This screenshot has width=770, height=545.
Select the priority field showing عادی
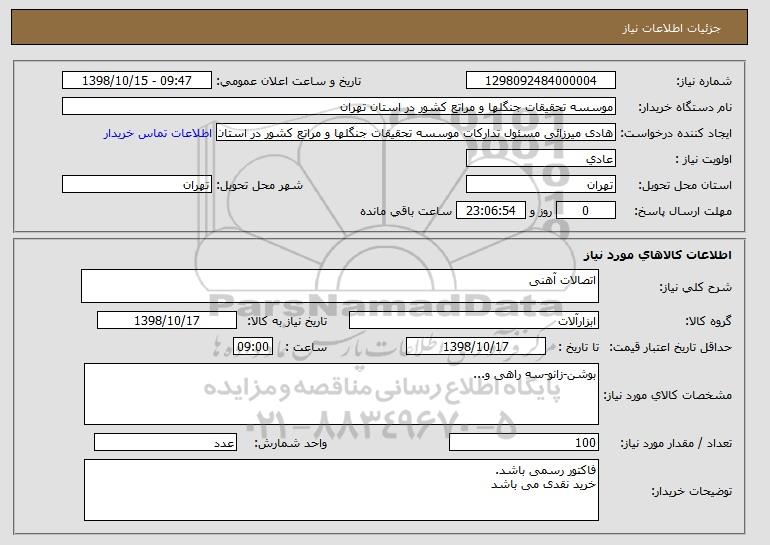(x=541, y=159)
